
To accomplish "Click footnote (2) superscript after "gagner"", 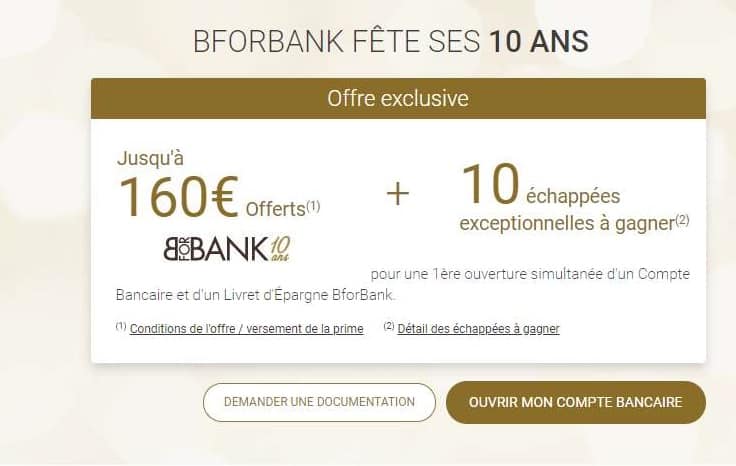I will point(682,220).
